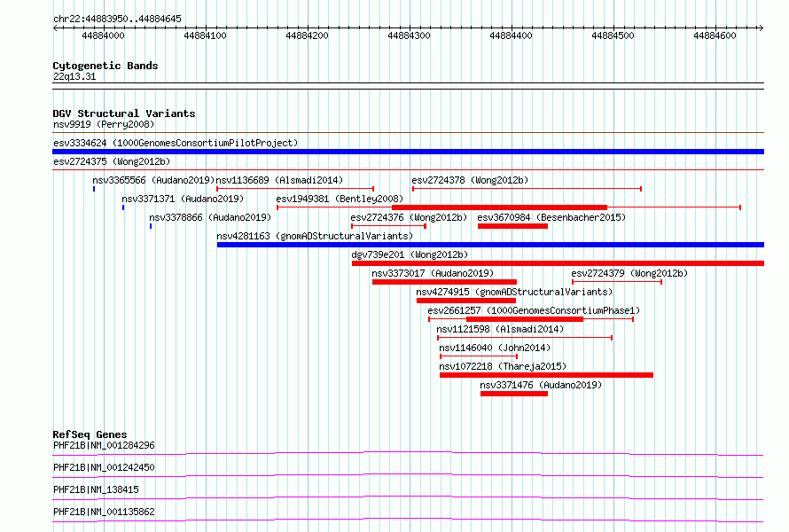Click the nsv3373017 red bar
This screenshot has height=532, width=789.
pyautogui.click(x=444, y=282)
